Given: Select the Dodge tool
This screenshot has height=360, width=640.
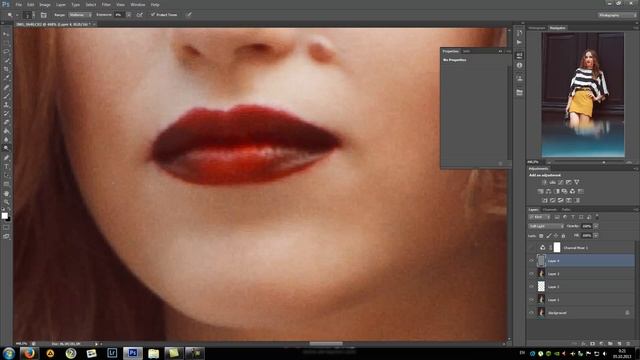Looking at the screenshot, I should click(x=6, y=149).
